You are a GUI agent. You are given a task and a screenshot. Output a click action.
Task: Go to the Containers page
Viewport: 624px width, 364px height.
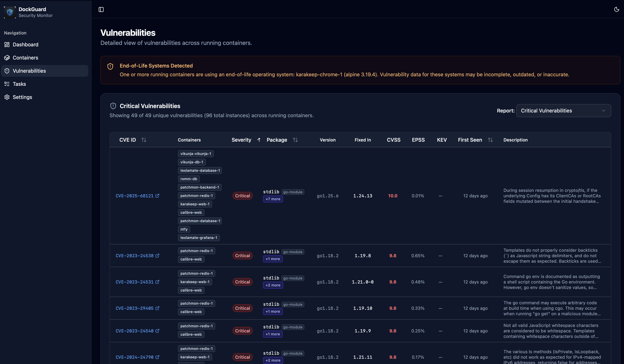(x=25, y=58)
